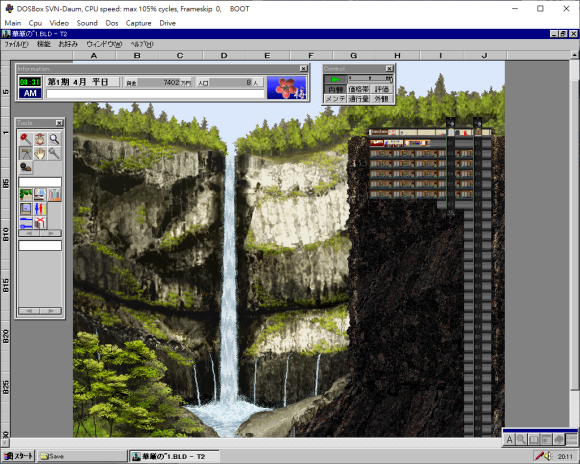Click the red pen tray icon
Screen dimensions: 580x464
click(539, 456)
